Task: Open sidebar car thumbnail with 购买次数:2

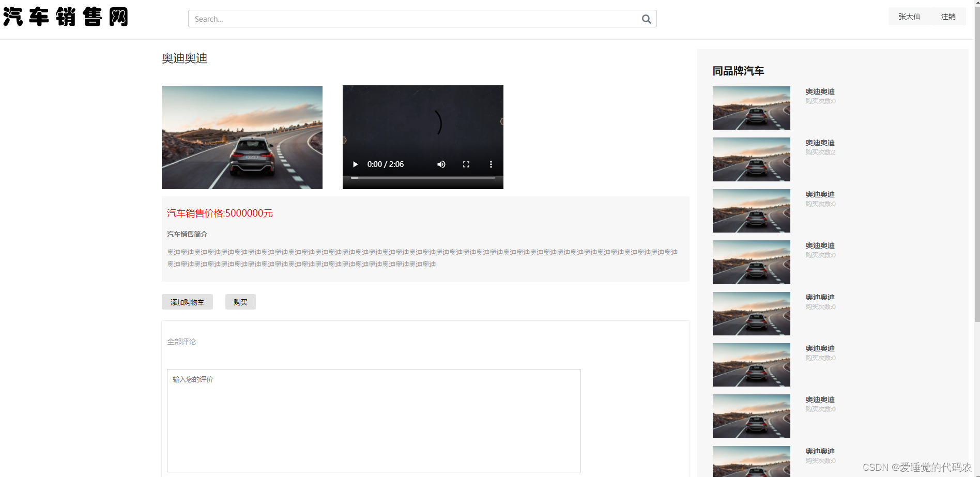Action: click(x=751, y=159)
